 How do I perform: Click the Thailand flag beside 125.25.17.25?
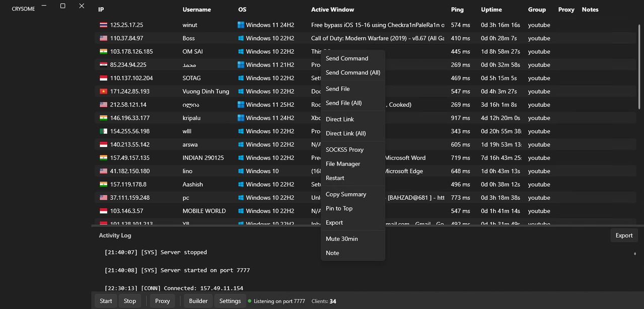pos(103,25)
